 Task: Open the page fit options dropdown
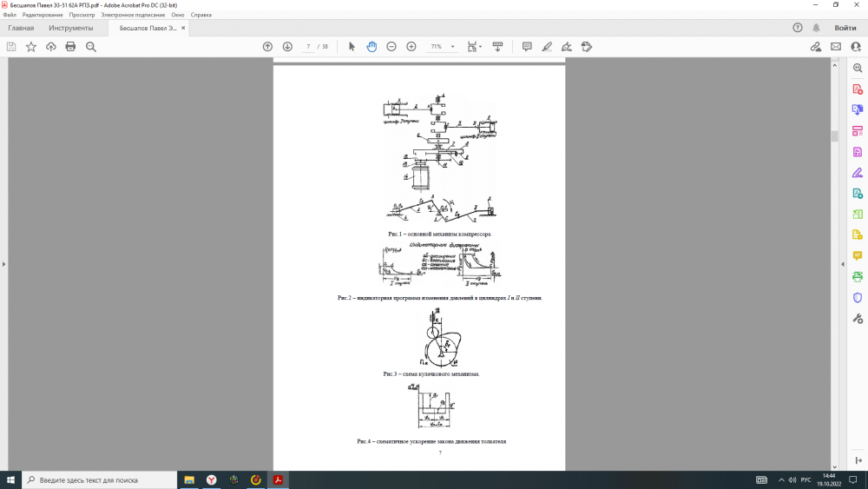click(x=474, y=47)
